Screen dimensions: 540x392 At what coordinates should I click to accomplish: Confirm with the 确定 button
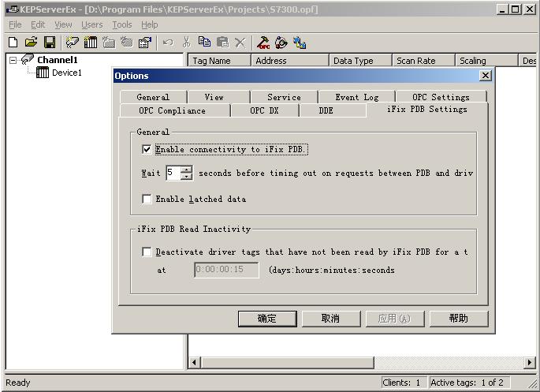click(267, 319)
